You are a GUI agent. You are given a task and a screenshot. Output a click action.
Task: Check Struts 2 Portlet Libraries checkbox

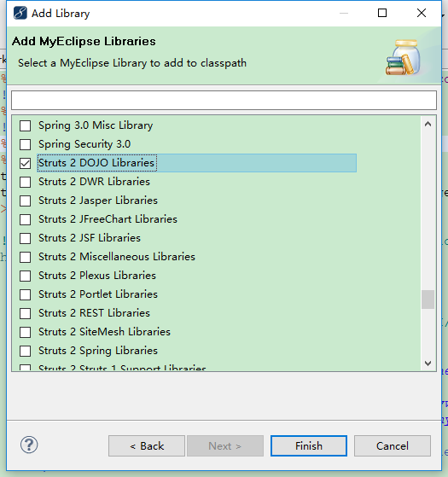(x=25, y=294)
